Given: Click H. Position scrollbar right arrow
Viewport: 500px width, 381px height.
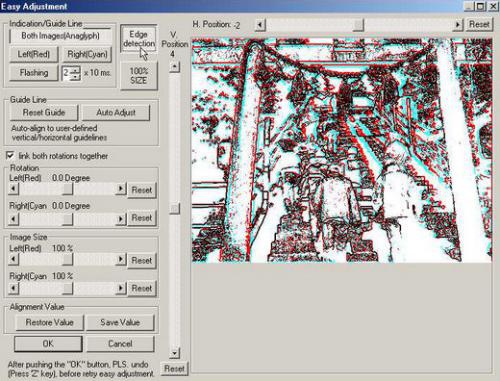Looking at the screenshot, I should coord(458,25).
